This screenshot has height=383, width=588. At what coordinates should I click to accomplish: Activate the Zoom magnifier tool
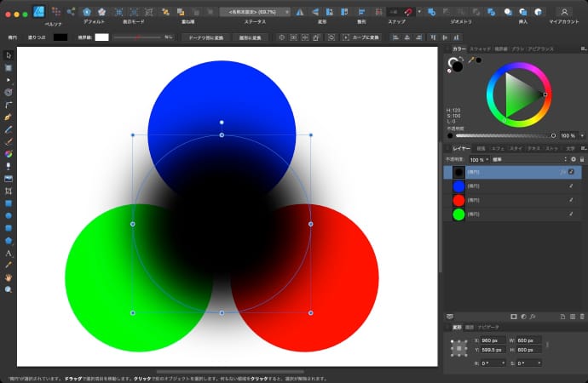pyautogui.click(x=9, y=290)
